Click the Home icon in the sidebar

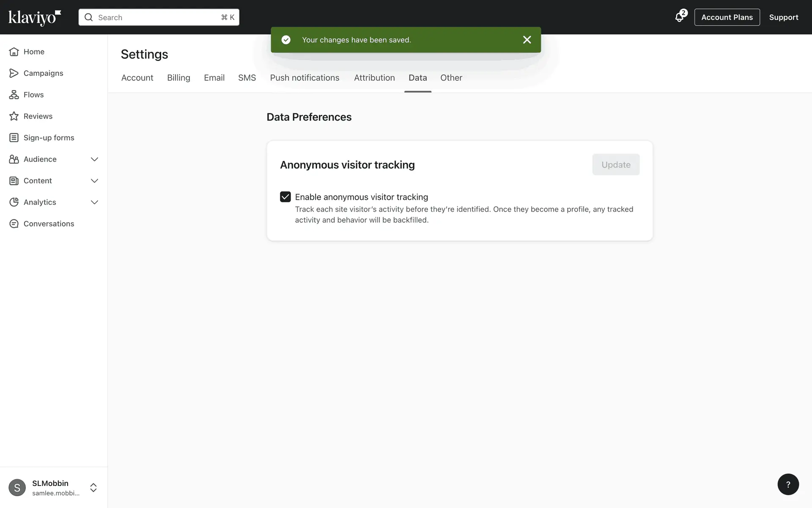pyautogui.click(x=14, y=52)
